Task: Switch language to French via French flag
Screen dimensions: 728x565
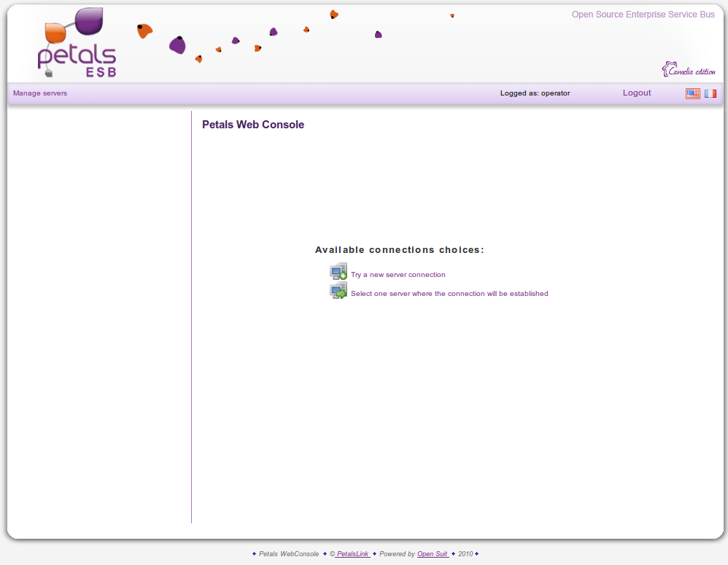Action: tap(710, 93)
